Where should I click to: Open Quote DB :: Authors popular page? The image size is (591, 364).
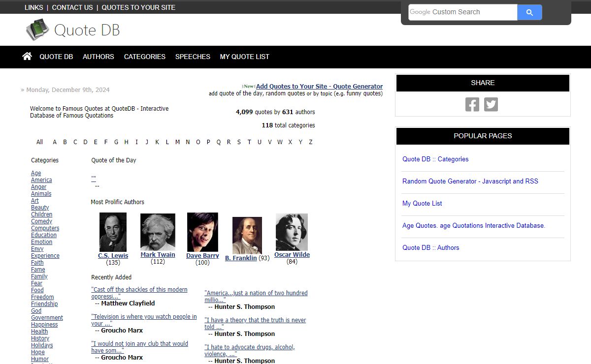coord(430,247)
